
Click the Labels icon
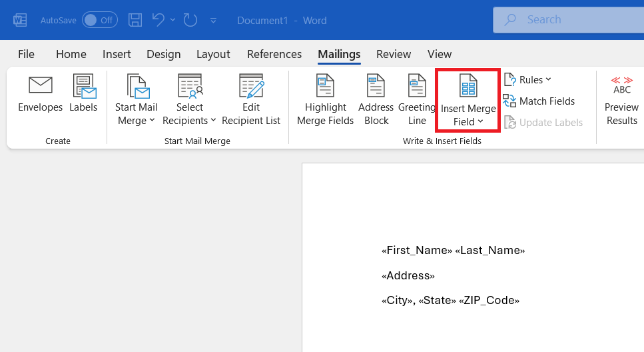coord(84,86)
